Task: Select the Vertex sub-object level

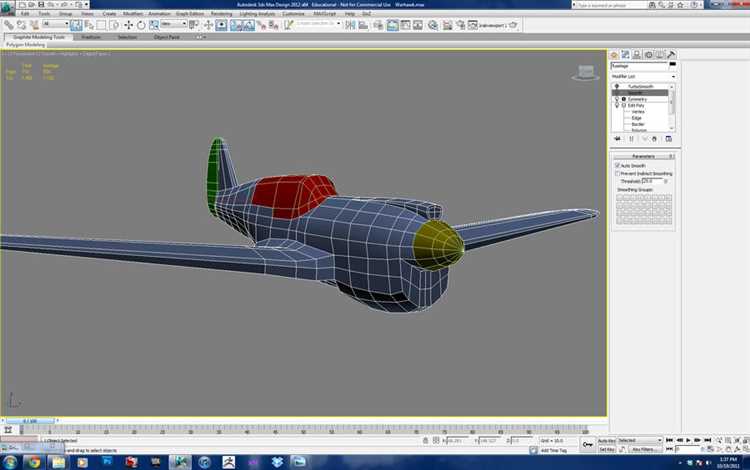Action: point(638,112)
